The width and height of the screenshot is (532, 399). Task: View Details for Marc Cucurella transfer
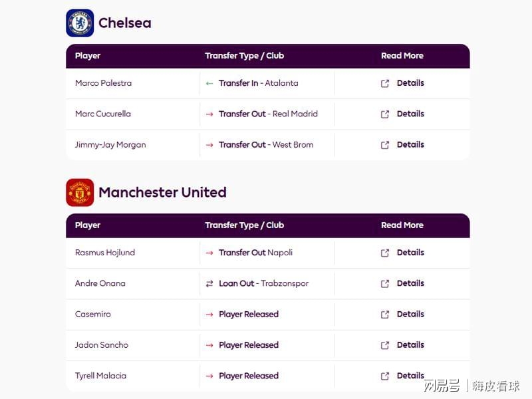410,114
